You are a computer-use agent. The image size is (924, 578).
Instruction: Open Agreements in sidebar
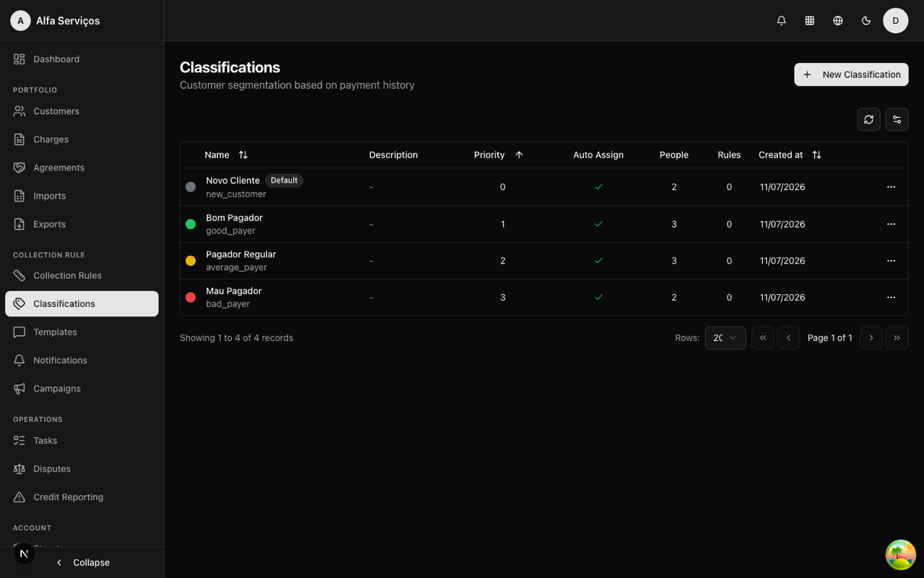[x=82, y=168]
